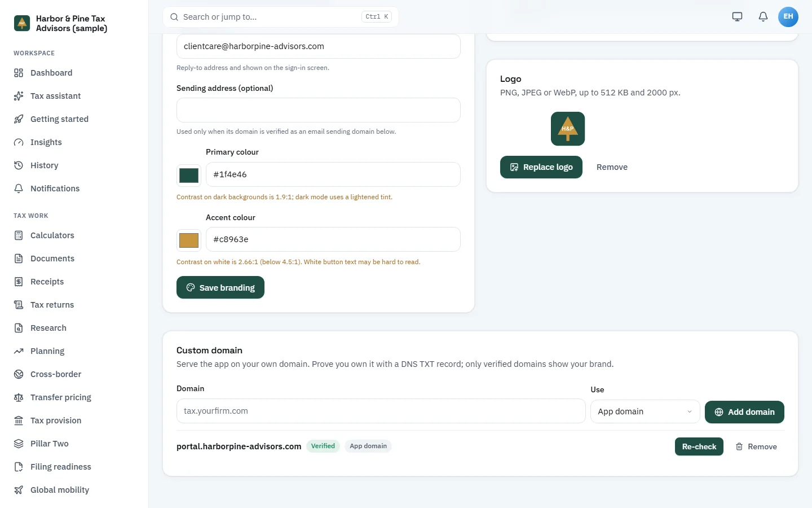The height and width of the screenshot is (508, 812).
Task: Expand the Use dropdown showing App domain
Action: tap(645, 411)
